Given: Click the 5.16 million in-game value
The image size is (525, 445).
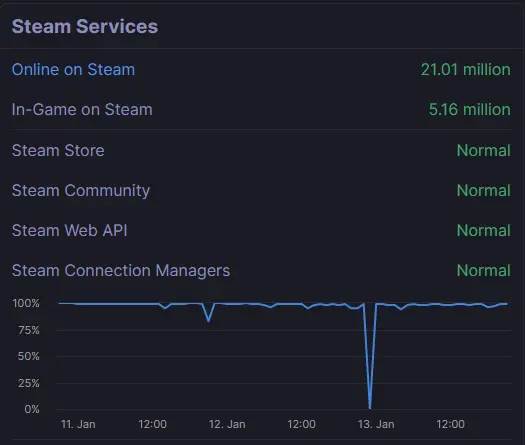Looking at the screenshot, I should click(x=469, y=109).
